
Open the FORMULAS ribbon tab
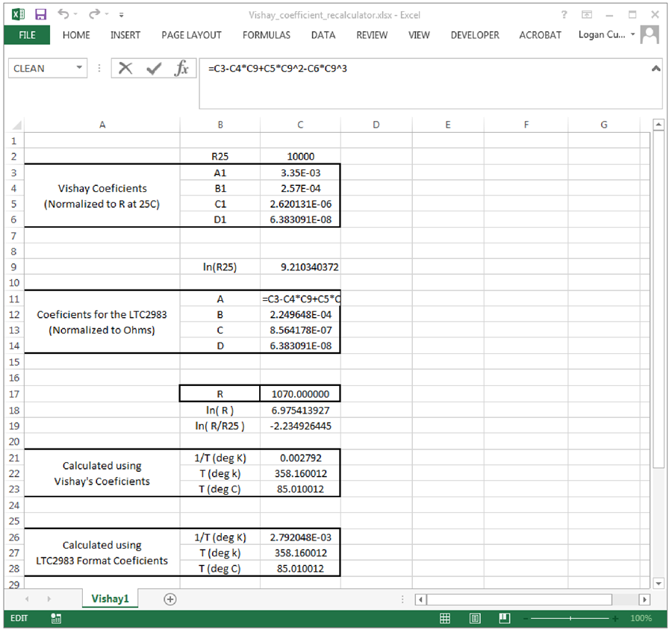point(266,35)
